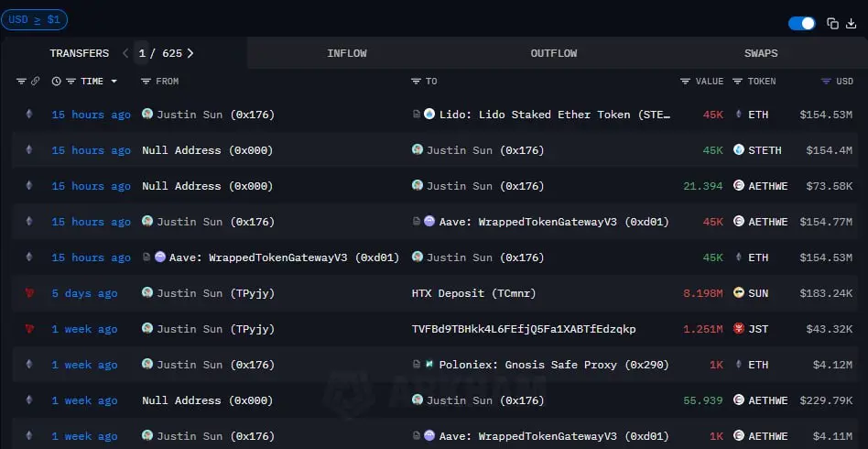
Task: Click the contract document icon before Lido
Action: tap(417, 115)
